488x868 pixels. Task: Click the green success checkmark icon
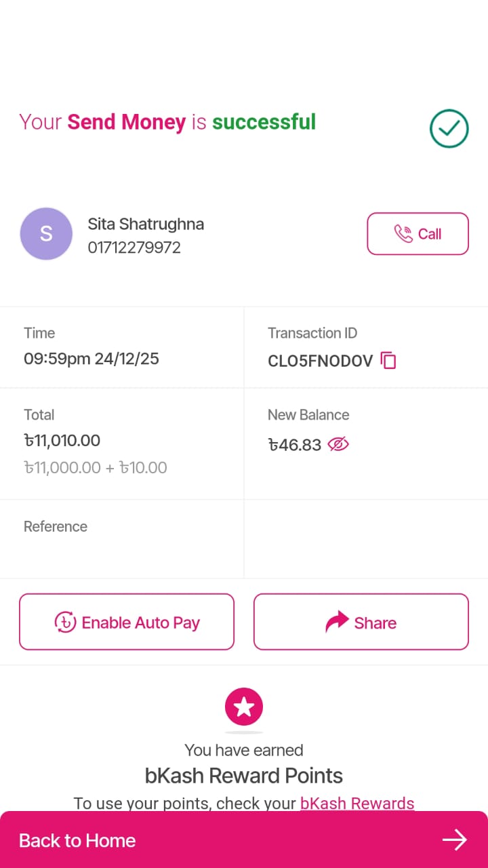(449, 128)
